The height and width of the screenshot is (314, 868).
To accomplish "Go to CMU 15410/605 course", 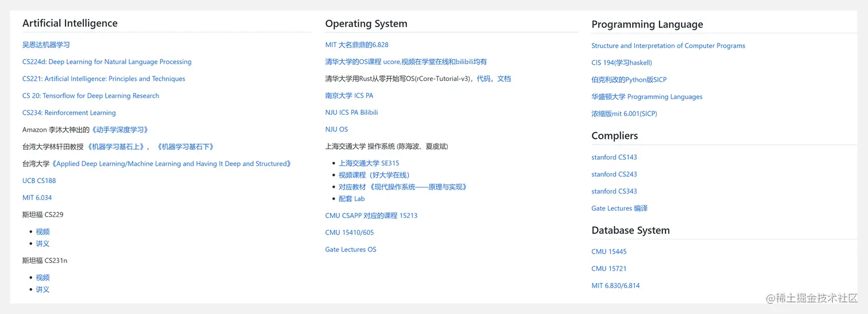I will click(350, 233).
